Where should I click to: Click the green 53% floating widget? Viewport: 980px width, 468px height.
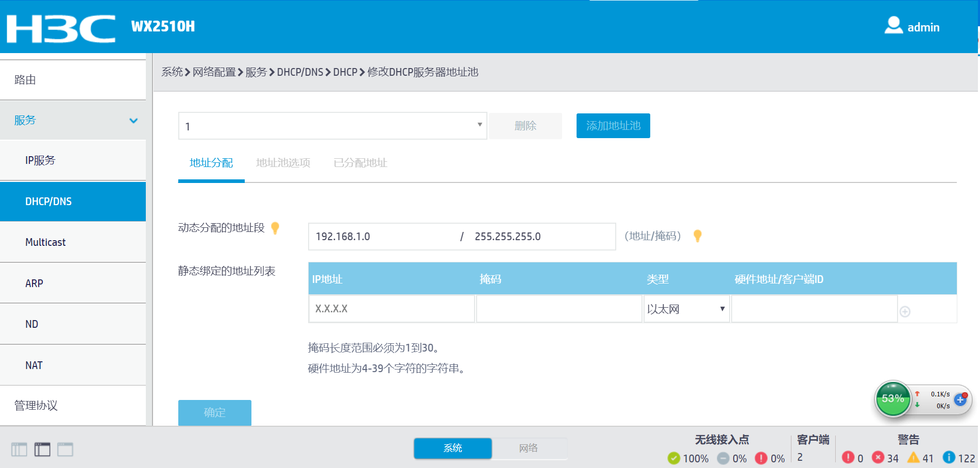point(893,398)
